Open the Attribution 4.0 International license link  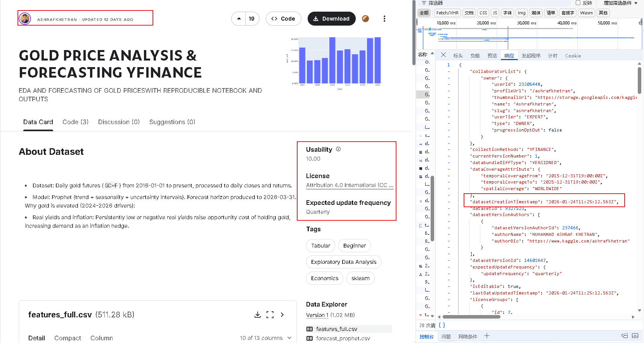(350, 185)
